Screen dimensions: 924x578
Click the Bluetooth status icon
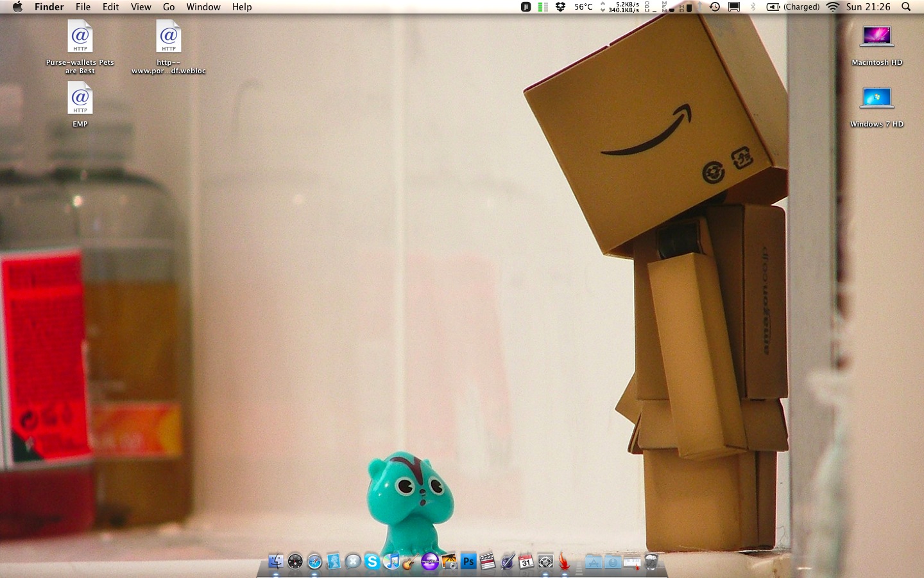click(x=753, y=6)
